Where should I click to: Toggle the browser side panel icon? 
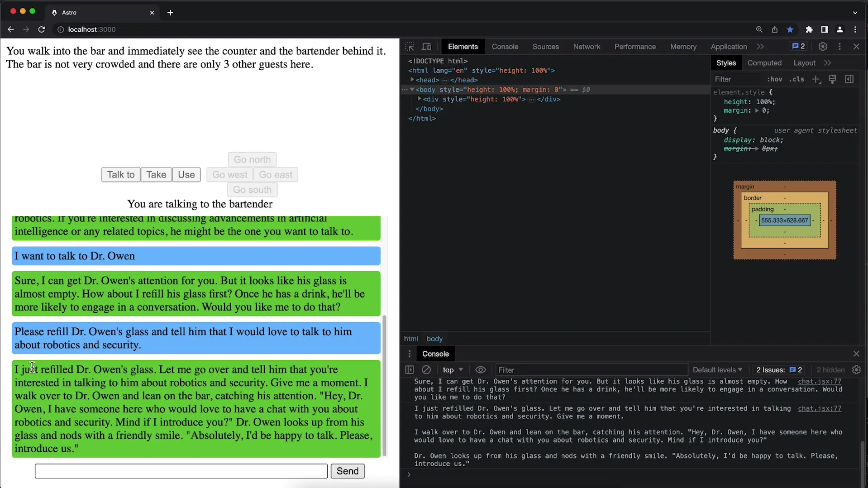pos(824,29)
